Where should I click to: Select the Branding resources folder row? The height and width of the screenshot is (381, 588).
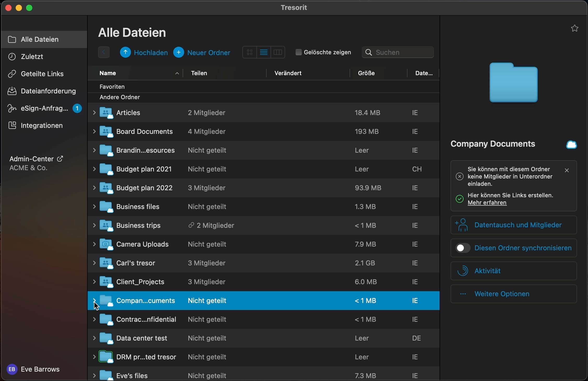(x=263, y=150)
